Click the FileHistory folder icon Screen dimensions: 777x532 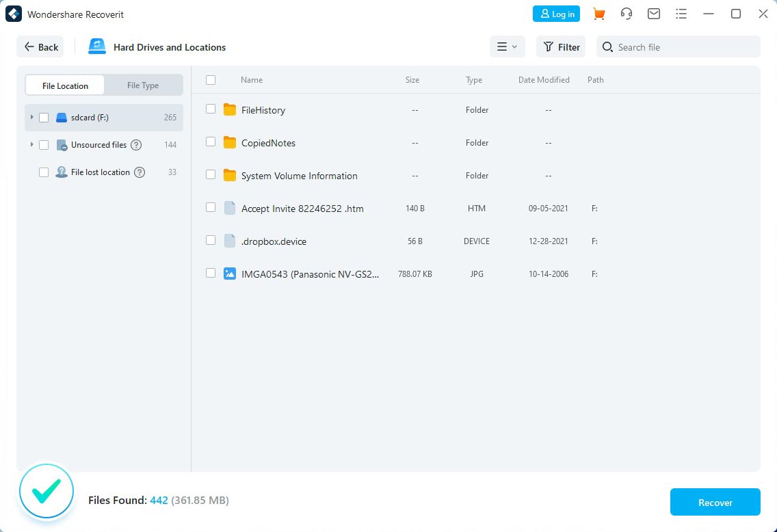pyautogui.click(x=229, y=109)
